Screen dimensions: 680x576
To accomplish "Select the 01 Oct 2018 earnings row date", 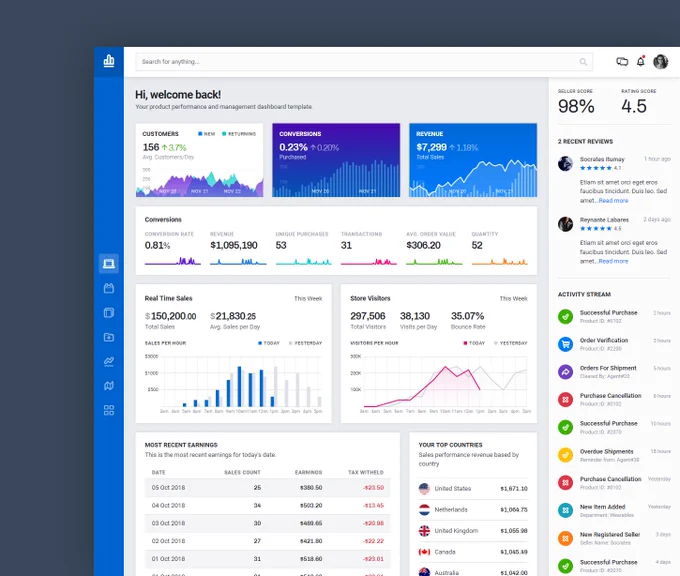I will tap(168, 559).
